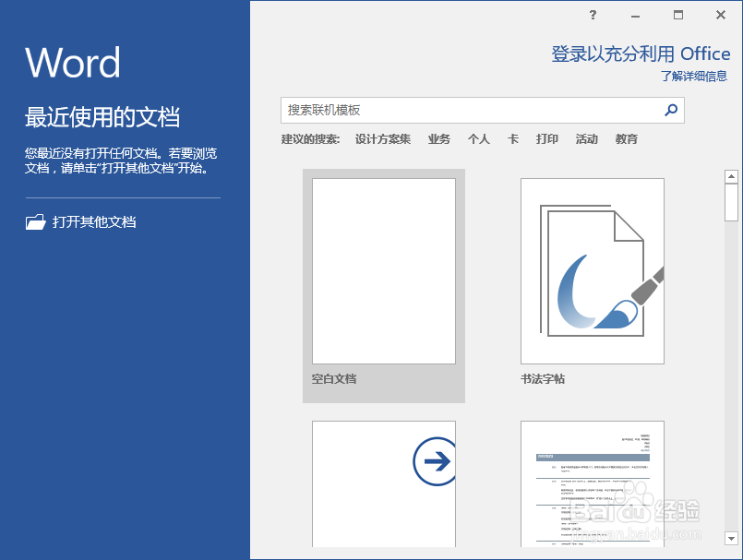The image size is (743, 560).
Task: Click the folder icon beside 打开其他文档
Action: [x=36, y=221]
